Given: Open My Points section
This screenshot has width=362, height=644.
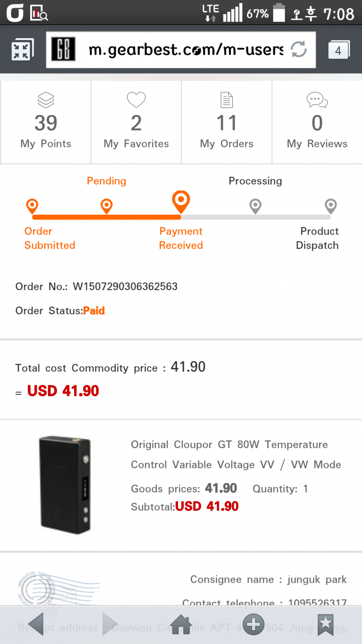Looking at the screenshot, I should pyautogui.click(x=46, y=123).
